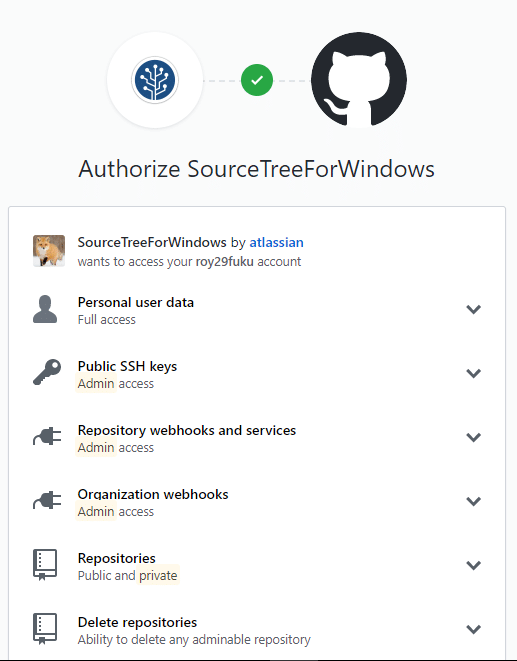This screenshot has height=661, width=517.
Task: Click 'Admin access' under Public SSH keys
Action: pos(116,384)
